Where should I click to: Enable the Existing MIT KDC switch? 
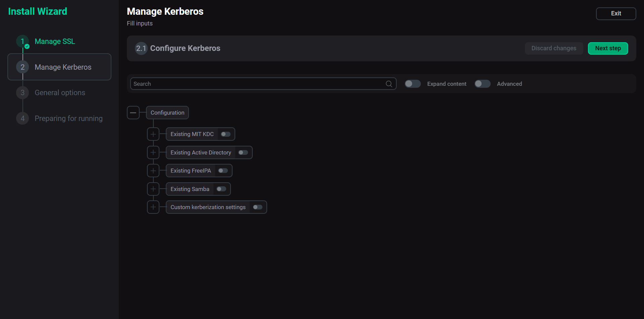click(225, 134)
